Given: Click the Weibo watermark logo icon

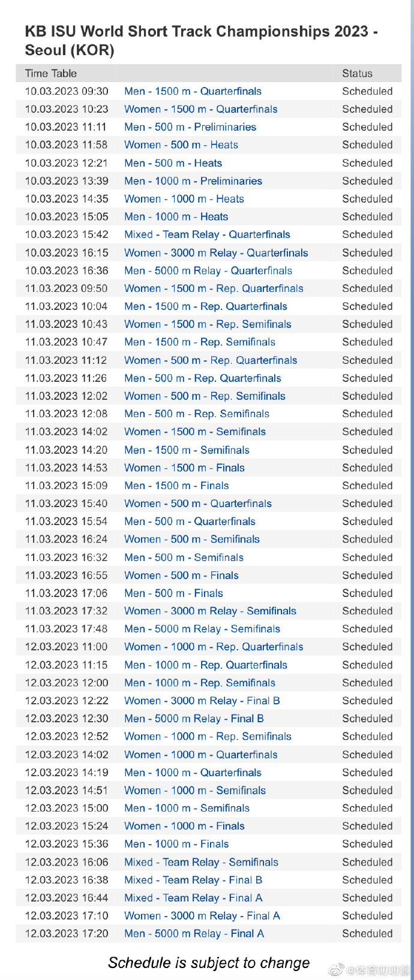Looking at the screenshot, I should click(337, 969).
